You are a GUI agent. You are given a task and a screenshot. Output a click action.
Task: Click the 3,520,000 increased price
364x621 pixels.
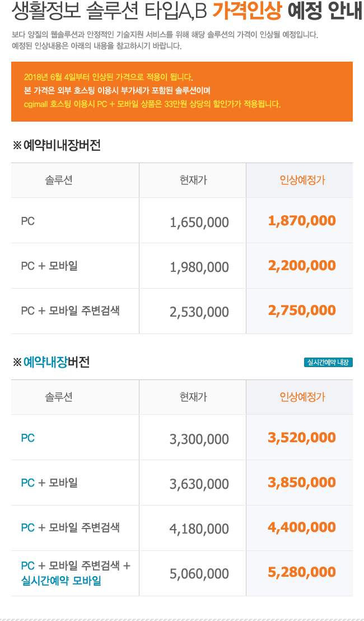pos(302,438)
